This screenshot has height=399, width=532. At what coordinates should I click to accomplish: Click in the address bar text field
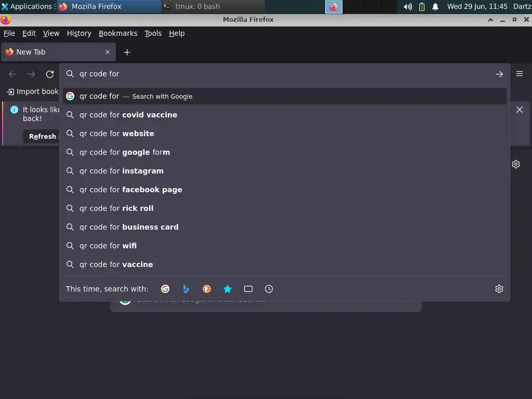284,74
